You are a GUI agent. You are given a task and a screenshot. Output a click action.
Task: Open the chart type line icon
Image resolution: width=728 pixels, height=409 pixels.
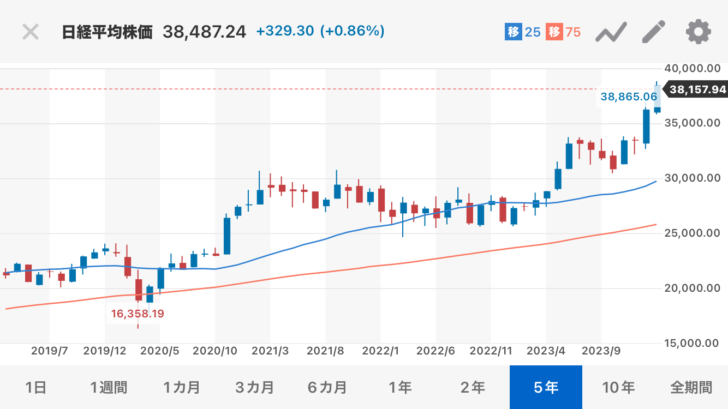pyautogui.click(x=610, y=31)
